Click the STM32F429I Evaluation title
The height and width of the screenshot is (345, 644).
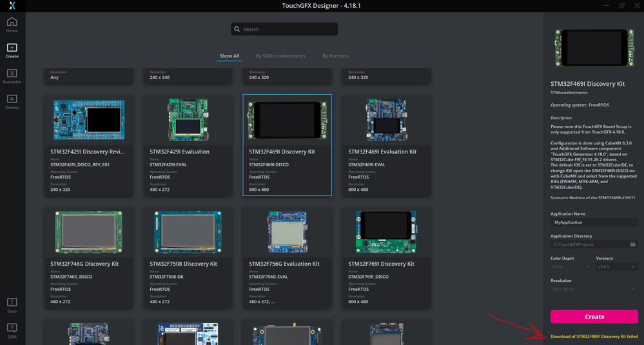(179, 152)
